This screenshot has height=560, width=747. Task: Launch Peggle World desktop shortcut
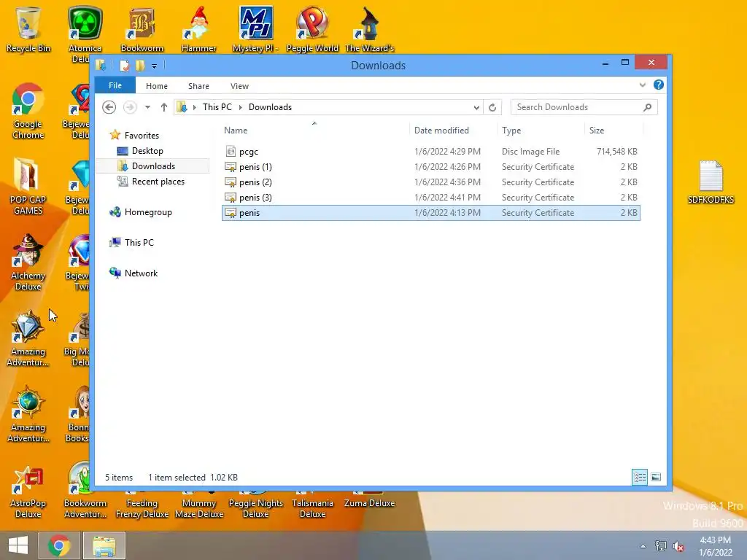pyautogui.click(x=312, y=28)
